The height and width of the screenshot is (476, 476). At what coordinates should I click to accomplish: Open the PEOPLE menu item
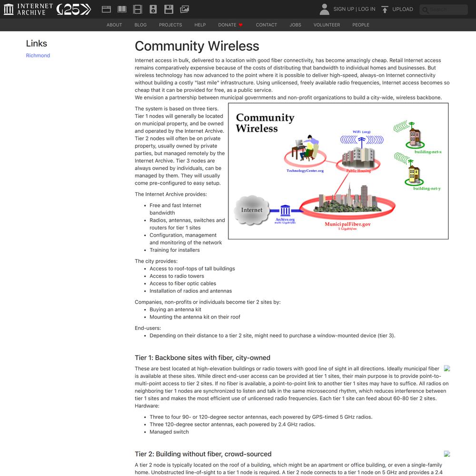(x=361, y=25)
